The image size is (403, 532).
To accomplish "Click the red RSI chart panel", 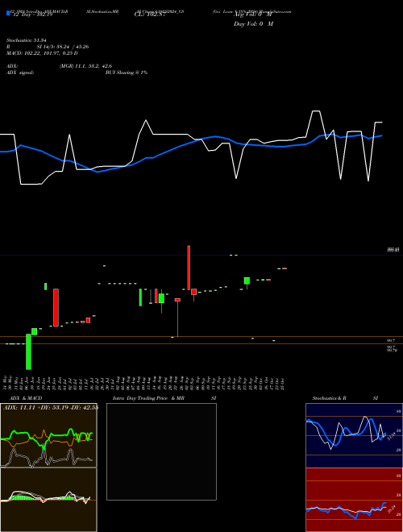I will tap(354, 500).
